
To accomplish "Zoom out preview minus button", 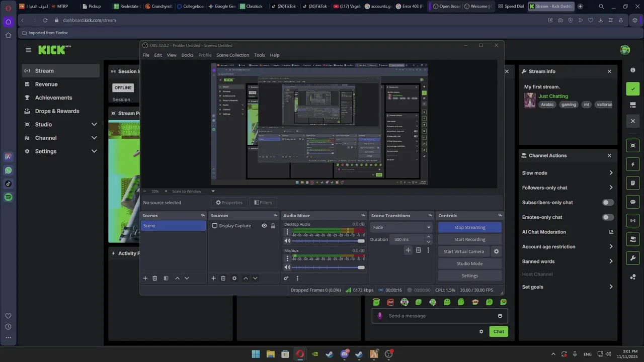I will point(144,191).
